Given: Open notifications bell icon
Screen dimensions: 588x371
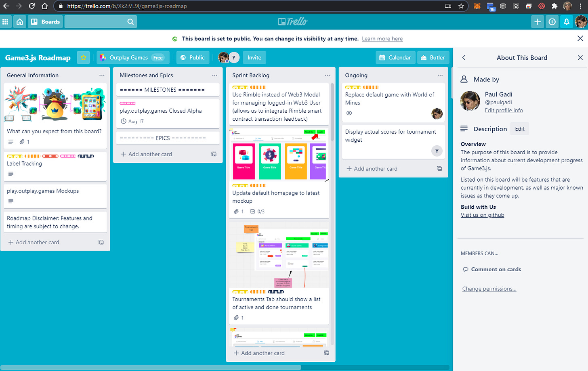Looking at the screenshot, I should (x=567, y=22).
